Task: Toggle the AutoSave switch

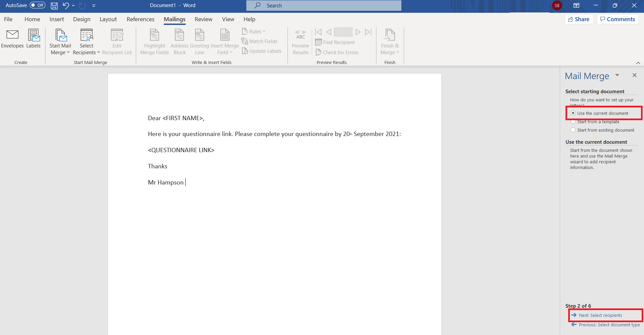Action: click(x=37, y=5)
